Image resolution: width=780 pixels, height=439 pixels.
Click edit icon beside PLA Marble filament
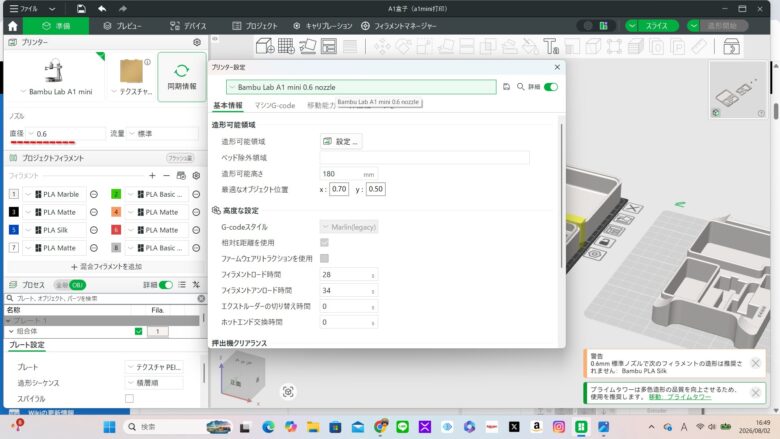tap(94, 194)
